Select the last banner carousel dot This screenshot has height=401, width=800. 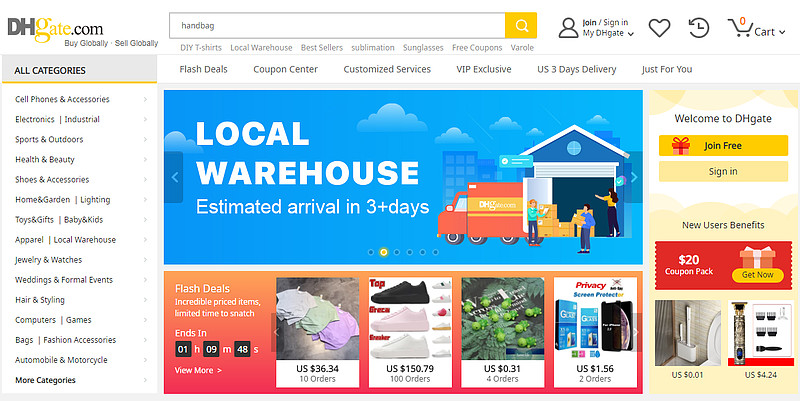click(435, 252)
